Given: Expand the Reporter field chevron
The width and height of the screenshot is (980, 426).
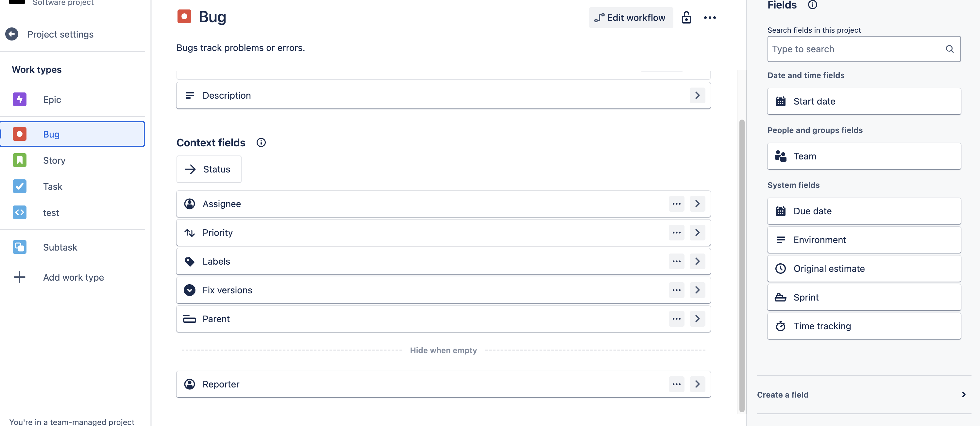Looking at the screenshot, I should 697,384.
